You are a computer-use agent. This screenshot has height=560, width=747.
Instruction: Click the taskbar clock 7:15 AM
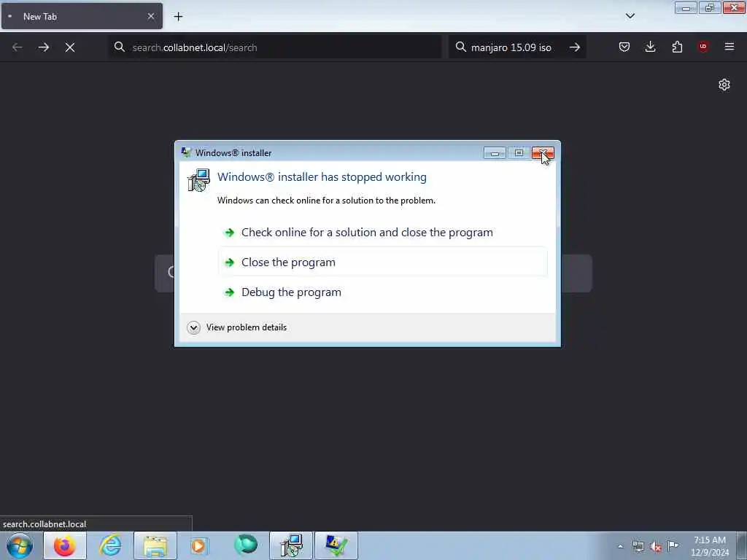point(709,546)
